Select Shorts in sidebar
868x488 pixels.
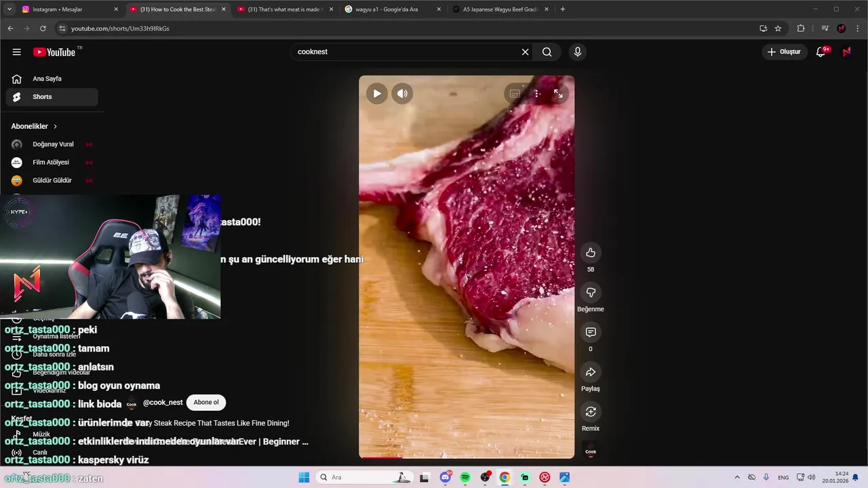coord(52,97)
